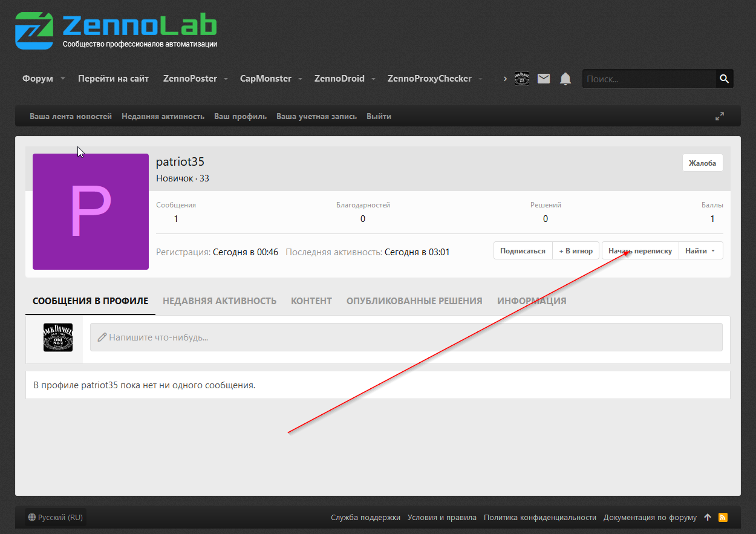
Task: Click Сообщения count 1
Action: pos(176,219)
